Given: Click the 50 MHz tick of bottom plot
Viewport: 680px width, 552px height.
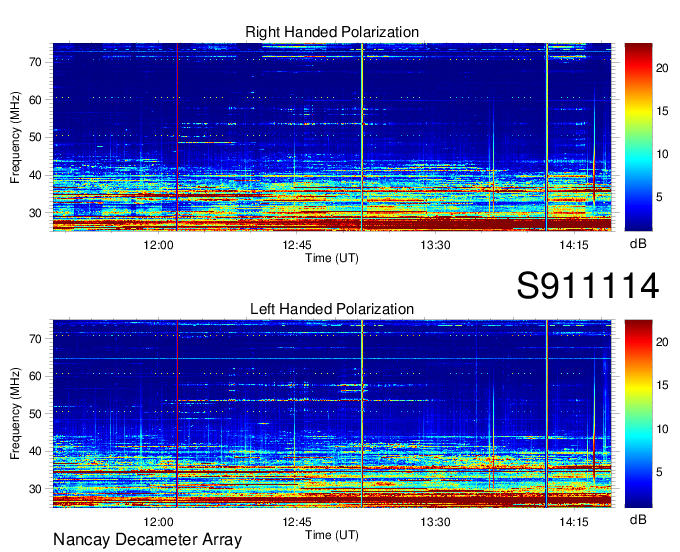Looking at the screenshot, I should point(36,414).
